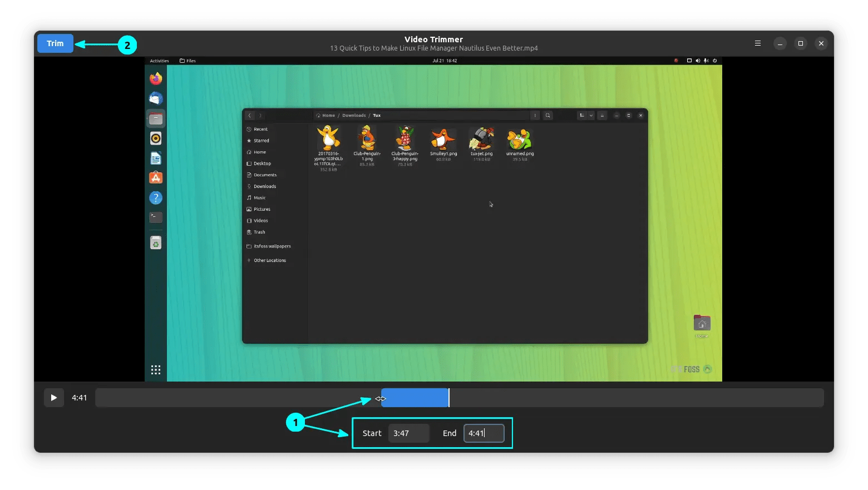
Task: Open the Nautilus window hamburger menu
Action: tap(603, 115)
